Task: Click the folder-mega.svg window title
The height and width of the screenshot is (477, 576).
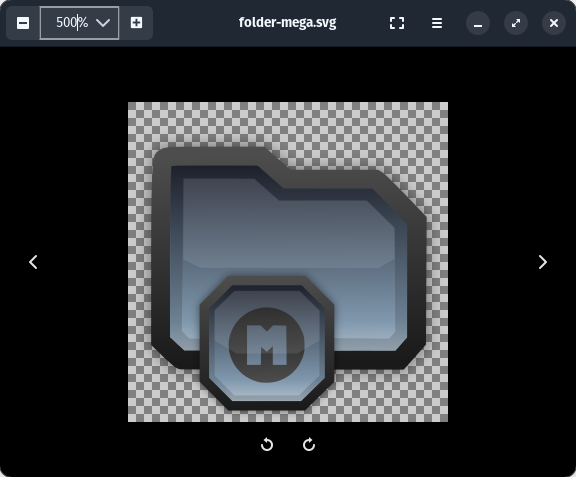Action: [x=287, y=23]
